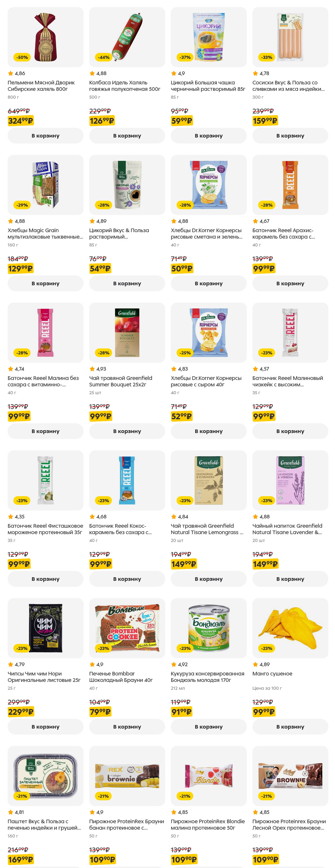Click the Bombbar Protein Cookie image

(127, 628)
